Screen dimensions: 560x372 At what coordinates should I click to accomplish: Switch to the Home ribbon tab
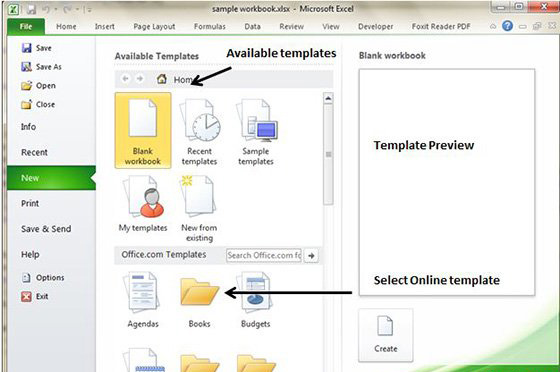tap(66, 26)
